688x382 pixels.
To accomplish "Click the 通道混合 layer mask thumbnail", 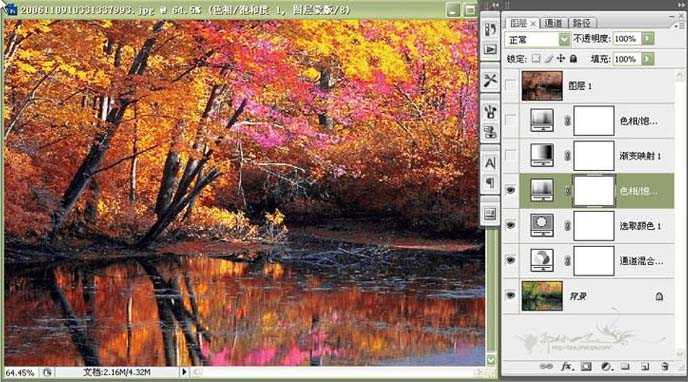I will (x=594, y=261).
